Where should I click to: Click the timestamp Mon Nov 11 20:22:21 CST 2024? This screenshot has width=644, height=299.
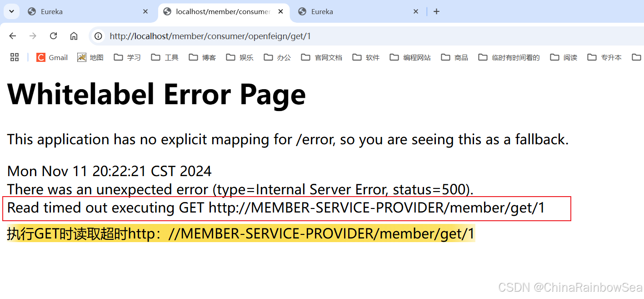110,171
